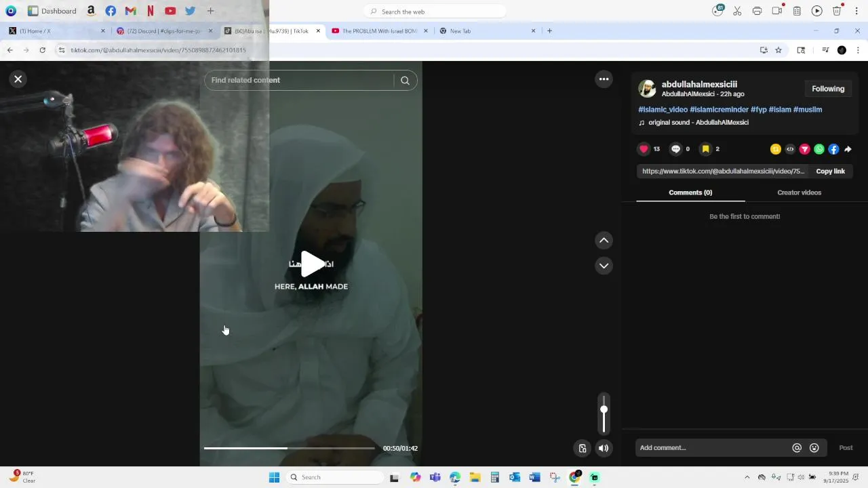Click the Add comment input field
Viewport: 868px width, 488px height.
pyautogui.click(x=712, y=448)
